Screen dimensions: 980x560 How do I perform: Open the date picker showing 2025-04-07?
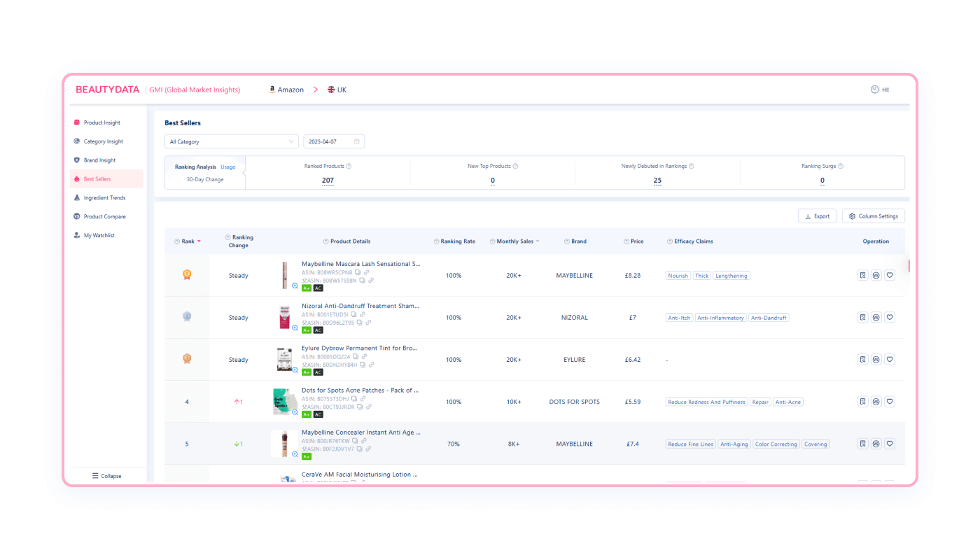[x=334, y=141]
